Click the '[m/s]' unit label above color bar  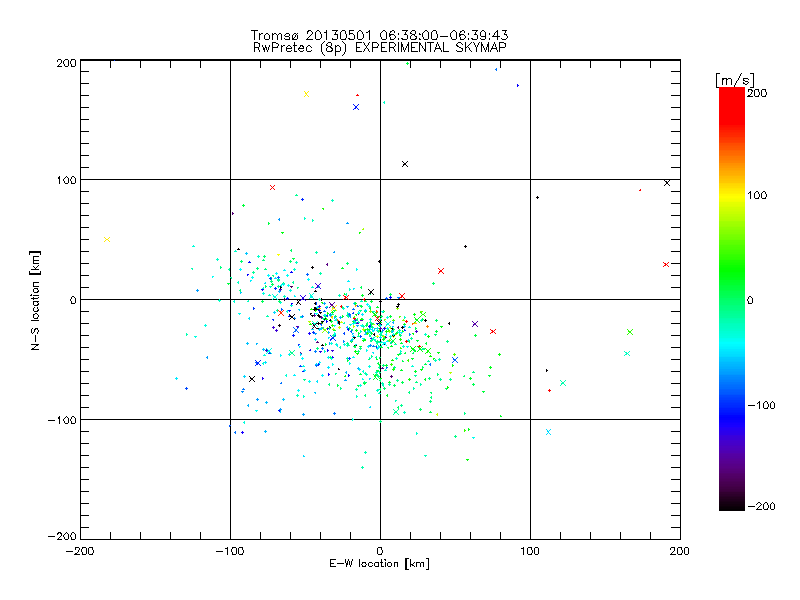pos(735,80)
